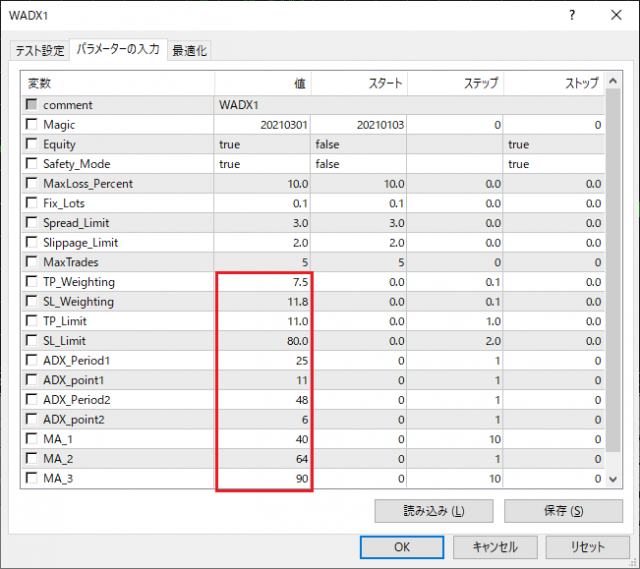The image size is (640, 569).
Task: Select the Safety_Mode stop cell true
Action: 553,164
